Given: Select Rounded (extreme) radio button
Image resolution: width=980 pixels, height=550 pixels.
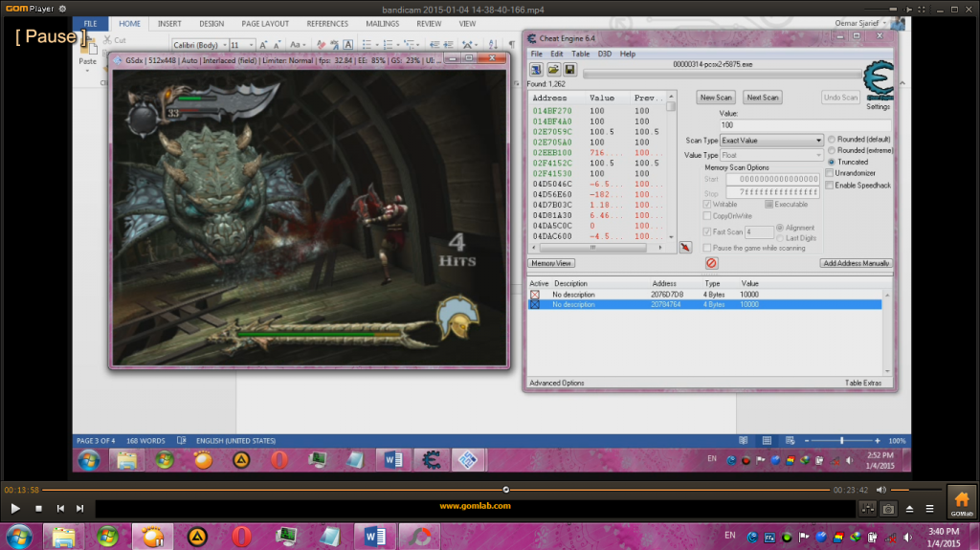Looking at the screenshot, I should coord(832,150).
